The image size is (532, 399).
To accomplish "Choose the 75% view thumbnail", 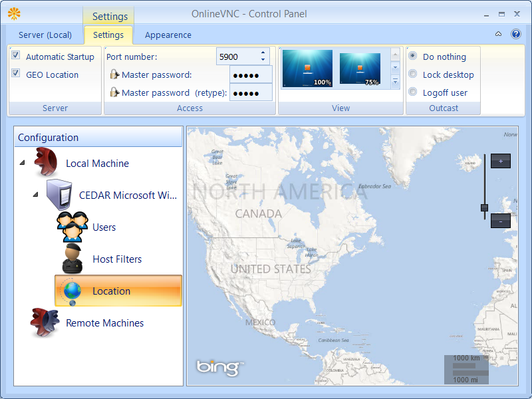I will [360, 68].
